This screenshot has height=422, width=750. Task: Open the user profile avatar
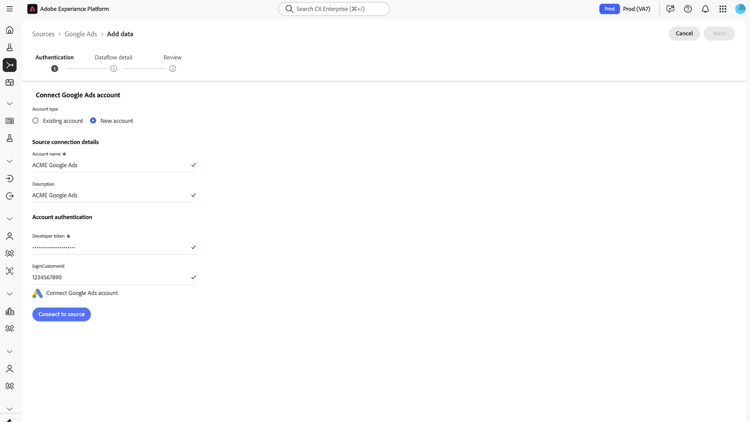(740, 9)
